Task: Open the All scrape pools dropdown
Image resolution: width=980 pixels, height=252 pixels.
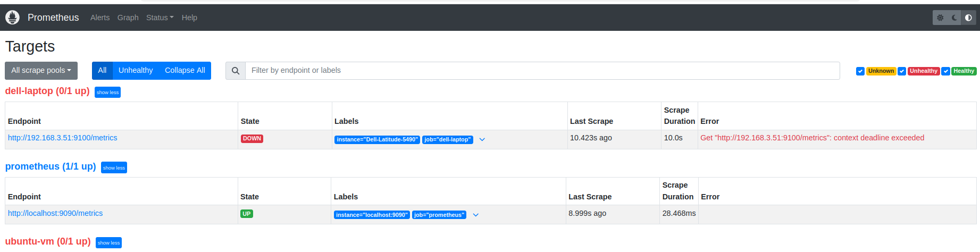Action: pyautogui.click(x=41, y=71)
